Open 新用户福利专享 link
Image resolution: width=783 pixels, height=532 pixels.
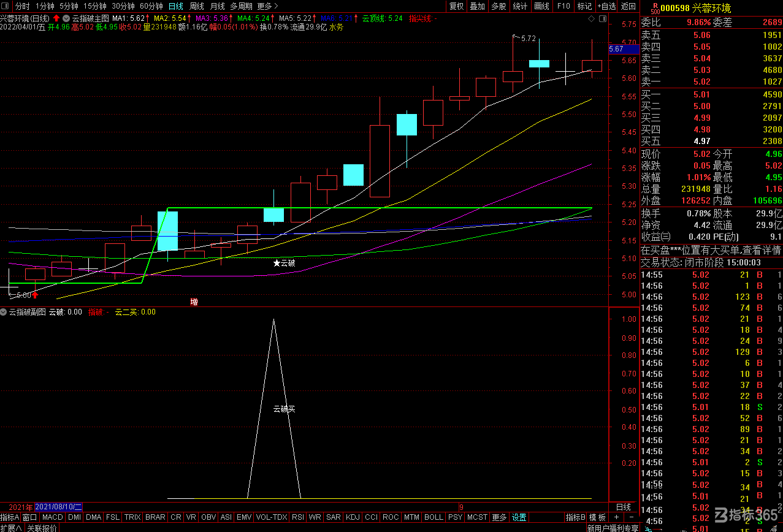point(613,528)
